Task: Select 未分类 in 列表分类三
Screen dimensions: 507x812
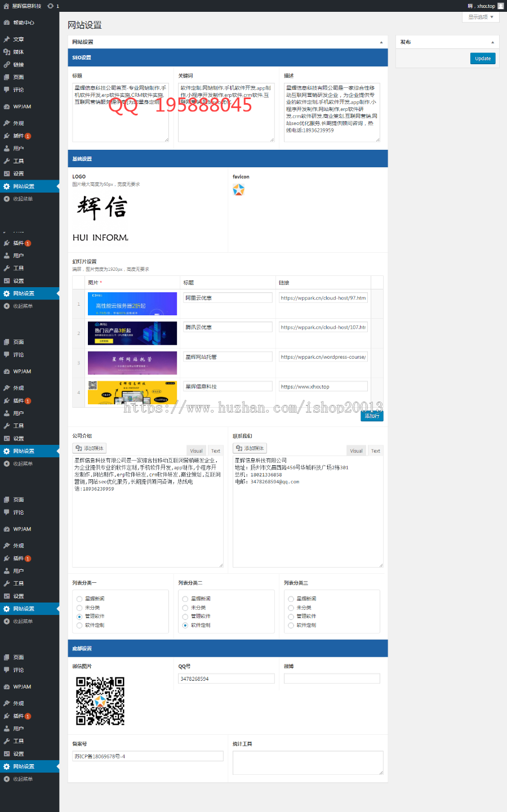Action: pyautogui.click(x=291, y=608)
